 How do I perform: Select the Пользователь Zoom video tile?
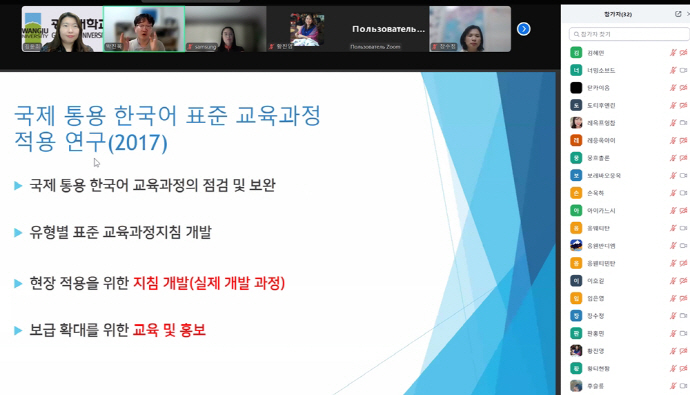tap(388, 29)
